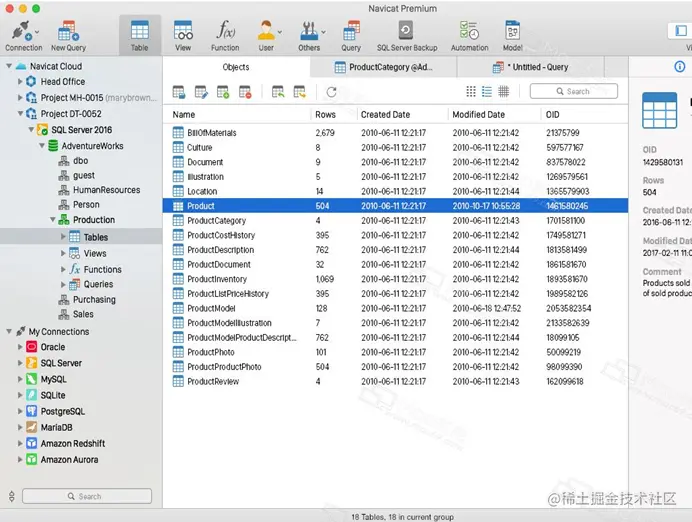Click the Export Wizard icon
Viewport: 692px width, 522px height.
pos(300,92)
